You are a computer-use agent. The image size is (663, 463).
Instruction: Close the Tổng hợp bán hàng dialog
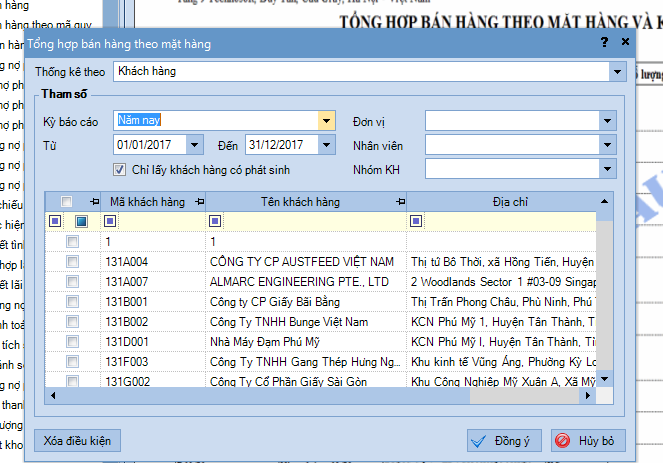(x=625, y=41)
